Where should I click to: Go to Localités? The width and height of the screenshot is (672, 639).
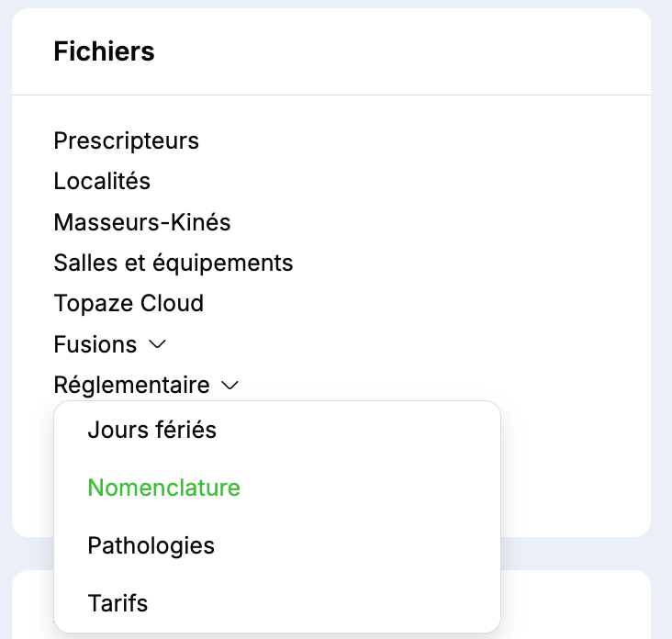[102, 182]
